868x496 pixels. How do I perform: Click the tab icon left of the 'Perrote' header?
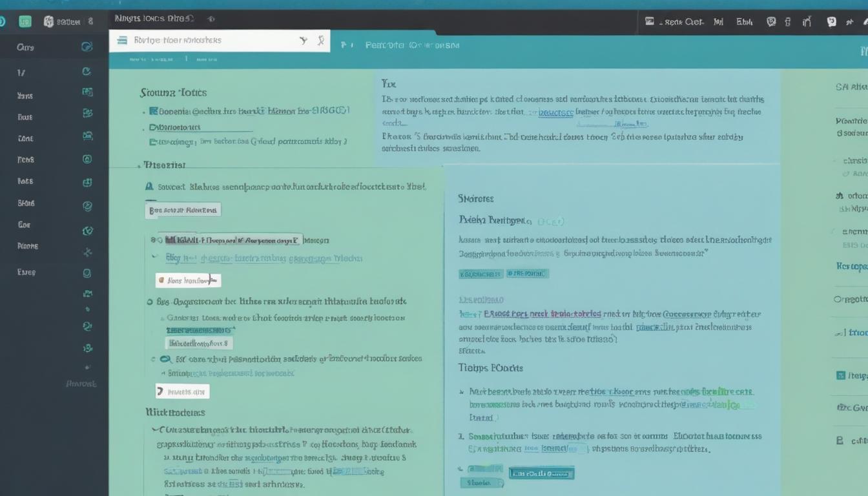[344, 45]
